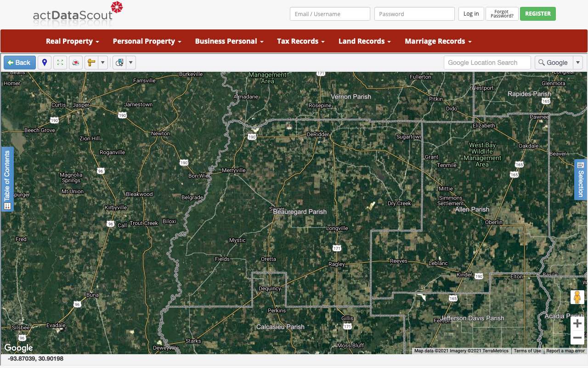
Task: Click the Dequincy town label
Action: coord(270,288)
